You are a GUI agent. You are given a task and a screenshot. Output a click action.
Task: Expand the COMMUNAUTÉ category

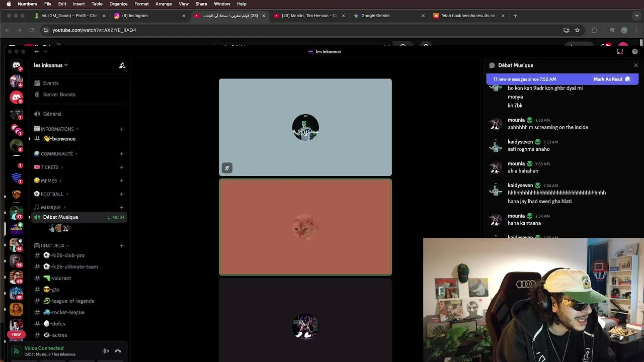[55, 154]
